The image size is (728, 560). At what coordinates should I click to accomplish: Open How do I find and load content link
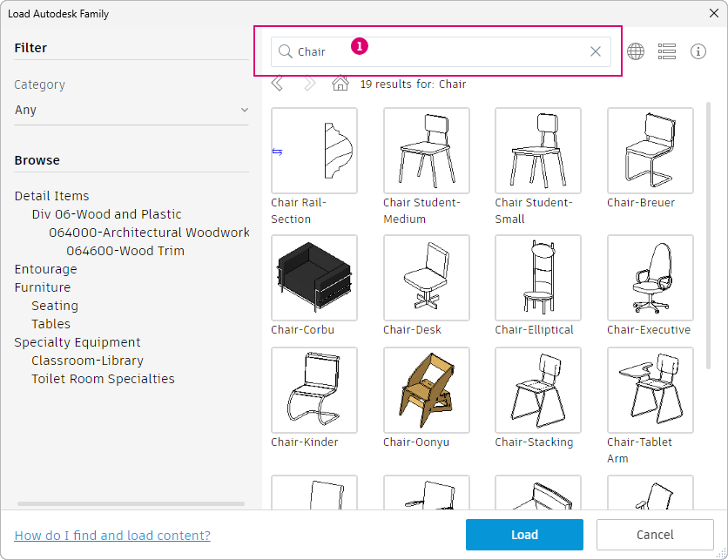[x=112, y=536]
